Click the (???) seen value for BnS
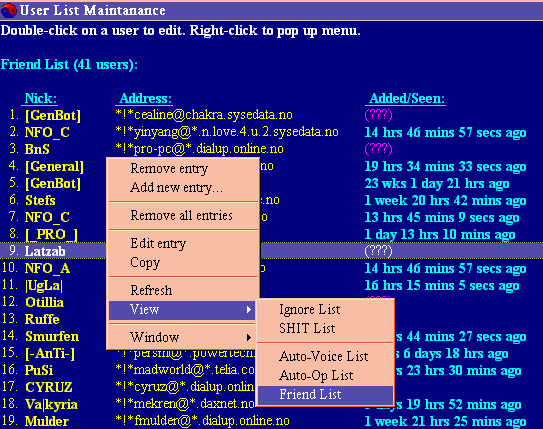This screenshot has width=543, height=429. [x=379, y=149]
